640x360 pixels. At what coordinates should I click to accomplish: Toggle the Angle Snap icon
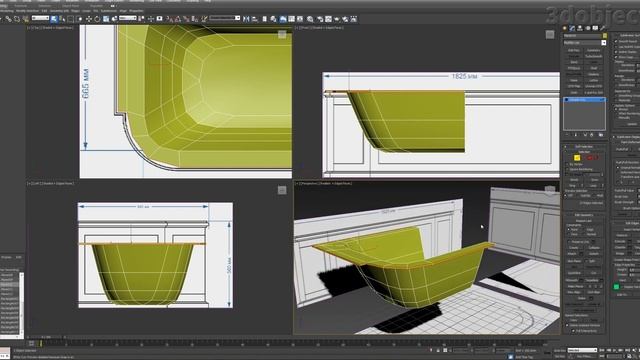[178, 19]
